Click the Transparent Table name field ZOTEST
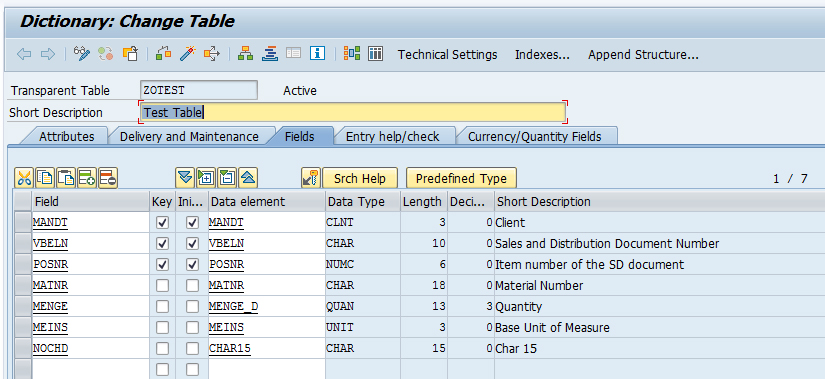 pos(199,90)
